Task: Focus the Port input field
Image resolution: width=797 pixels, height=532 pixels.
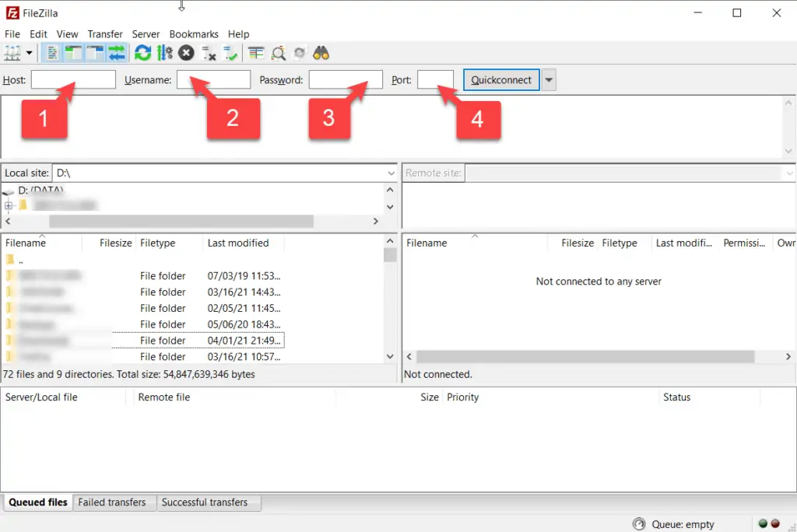Action: (436, 80)
